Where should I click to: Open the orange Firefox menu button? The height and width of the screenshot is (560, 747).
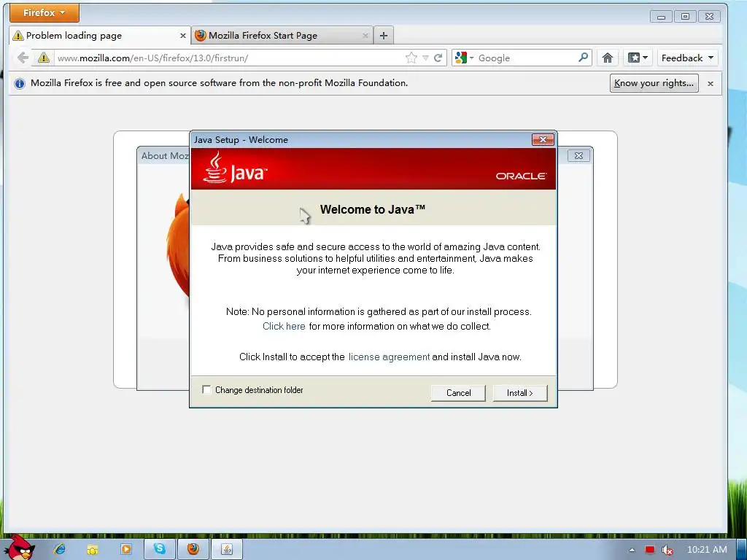click(x=44, y=13)
